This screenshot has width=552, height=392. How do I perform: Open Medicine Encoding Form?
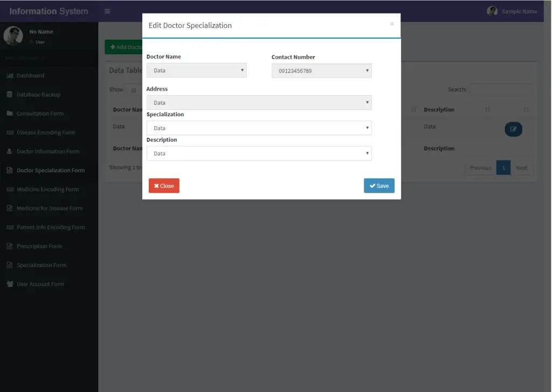point(49,190)
